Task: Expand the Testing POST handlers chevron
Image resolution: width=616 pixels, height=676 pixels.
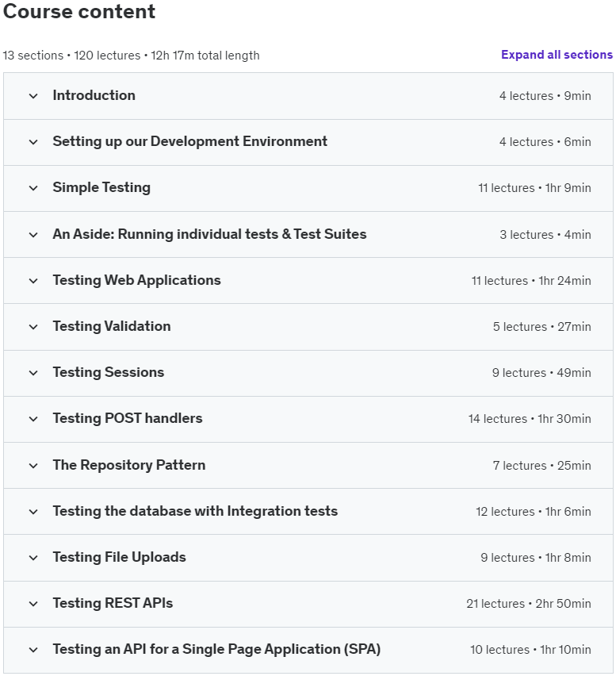Action: click(33, 419)
